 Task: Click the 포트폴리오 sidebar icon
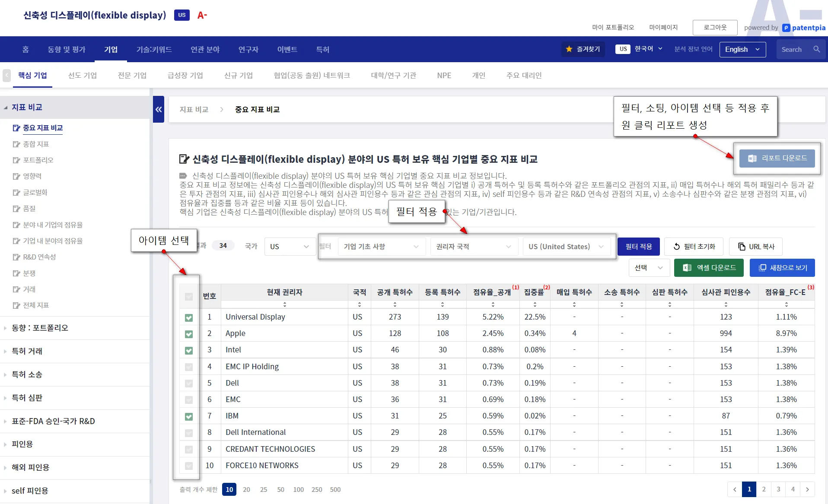(16, 160)
